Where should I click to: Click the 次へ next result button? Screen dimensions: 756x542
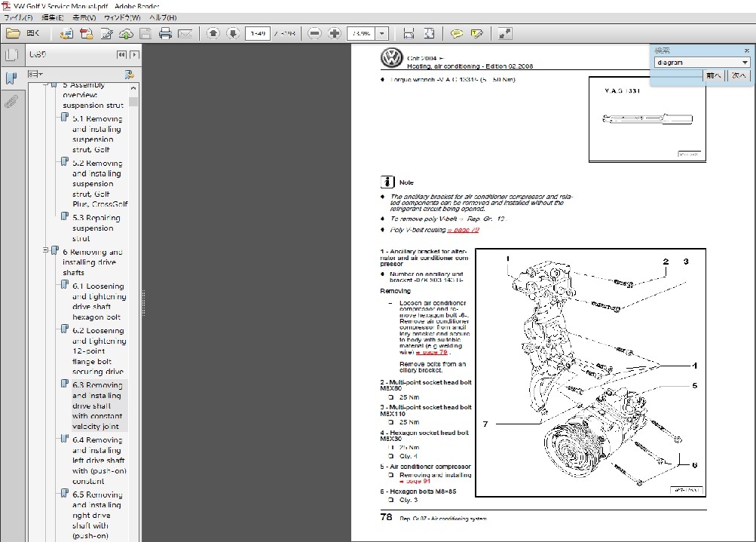click(x=739, y=75)
